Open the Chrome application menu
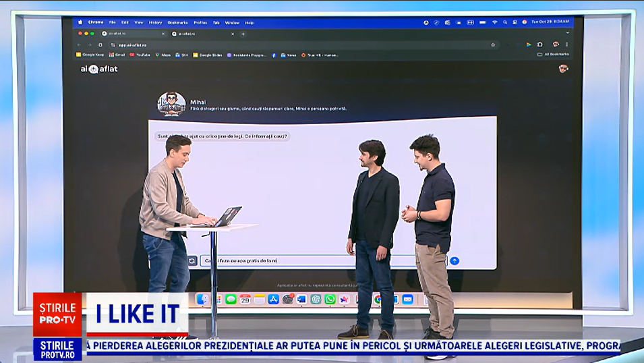Image resolution: width=644 pixels, height=363 pixels. click(96, 22)
